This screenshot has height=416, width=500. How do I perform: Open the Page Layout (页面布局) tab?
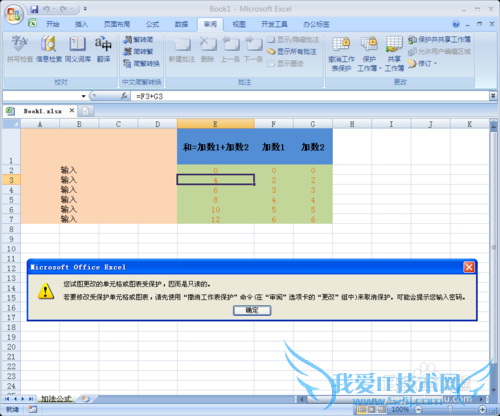tap(117, 24)
